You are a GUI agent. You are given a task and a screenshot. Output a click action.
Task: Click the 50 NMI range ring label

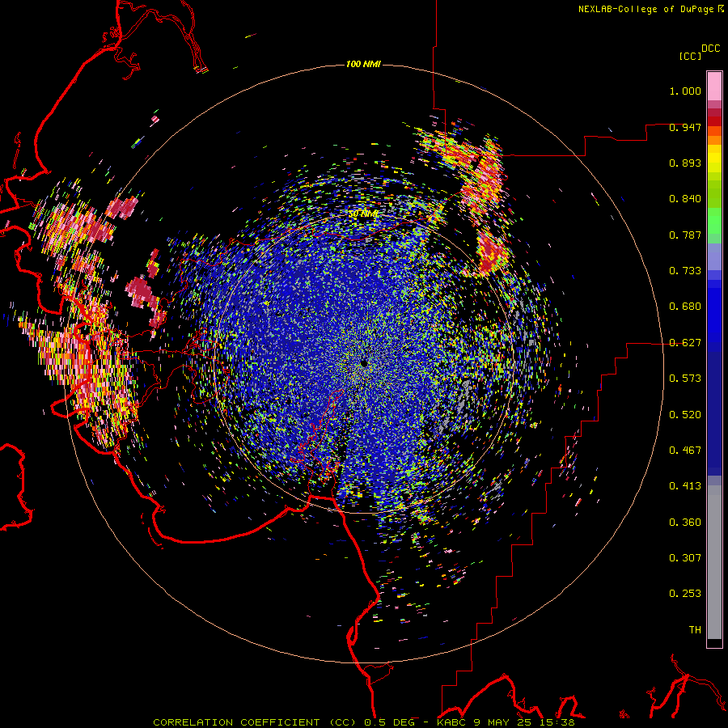pos(363,214)
